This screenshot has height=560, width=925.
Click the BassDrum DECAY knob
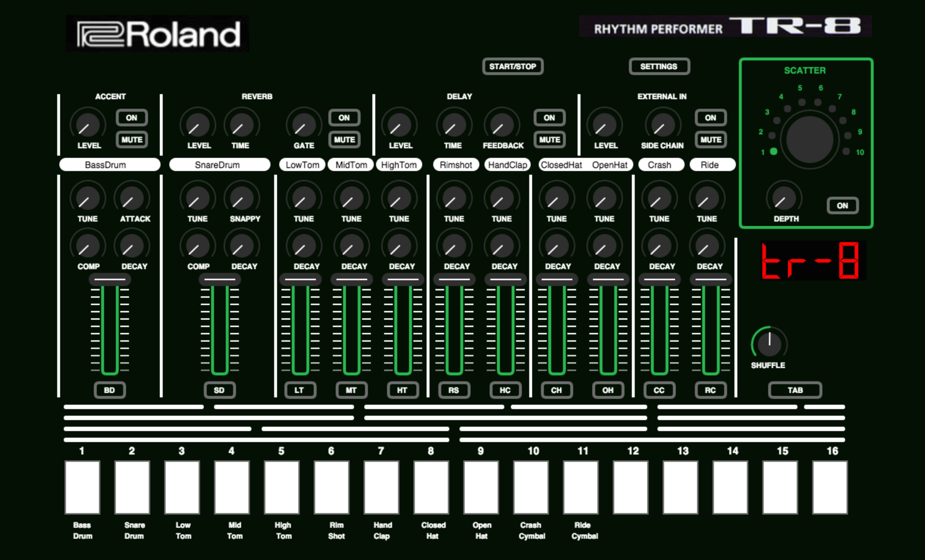point(132,246)
